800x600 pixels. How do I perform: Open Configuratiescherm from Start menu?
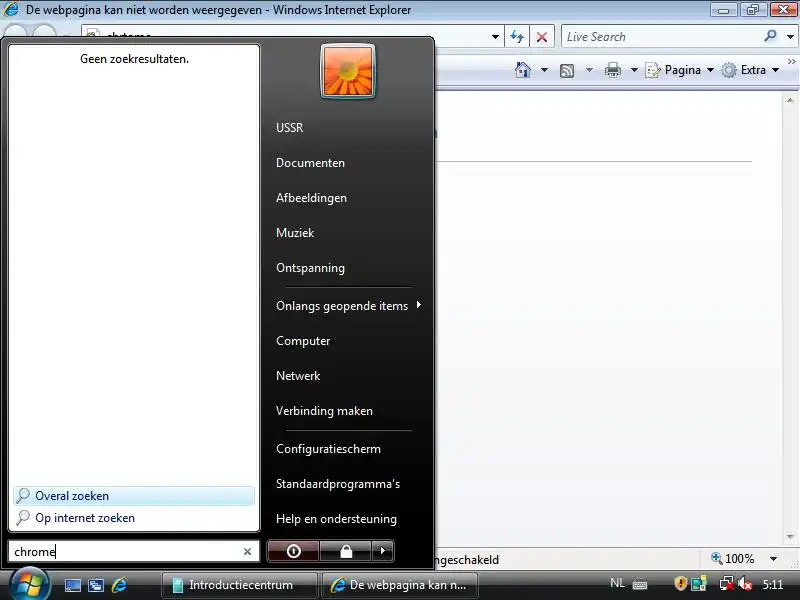[x=328, y=449]
